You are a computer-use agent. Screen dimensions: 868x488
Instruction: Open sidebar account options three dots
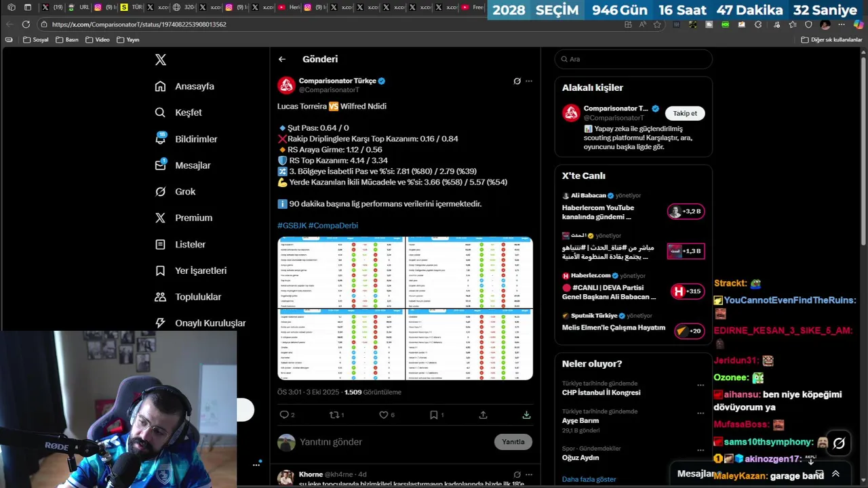point(256,464)
